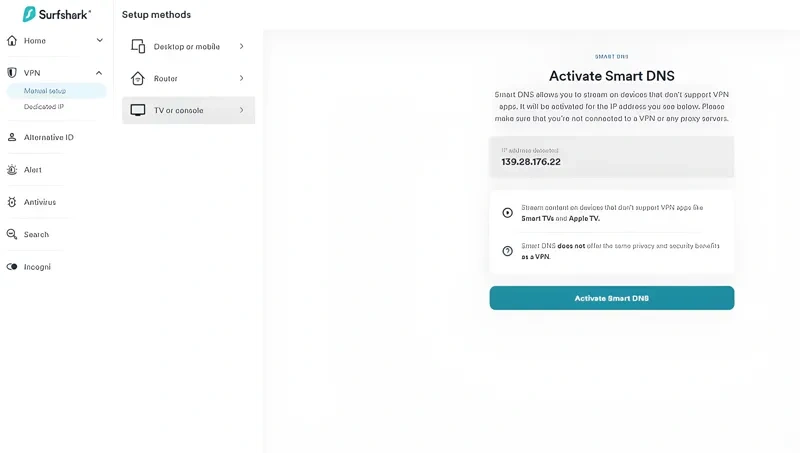Click the Alert bell icon
Viewport: 800px width, 453px height.
click(12, 170)
